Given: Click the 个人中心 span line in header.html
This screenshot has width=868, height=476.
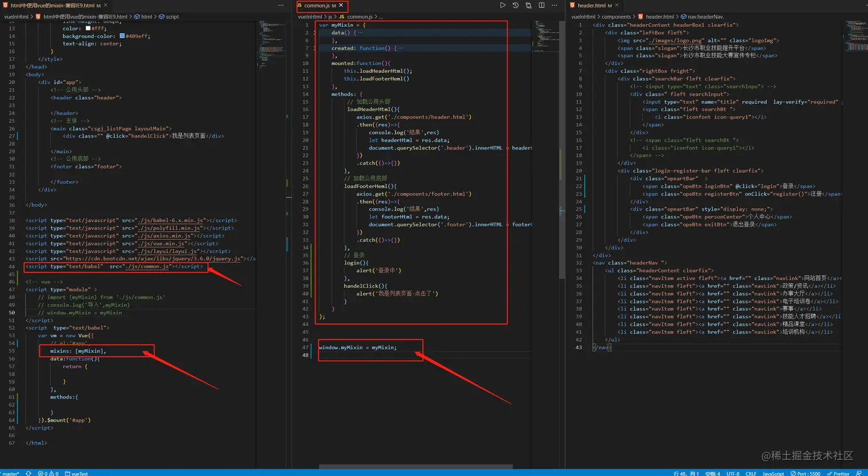Looking at the screenshot, I should [x=717, y=217].
